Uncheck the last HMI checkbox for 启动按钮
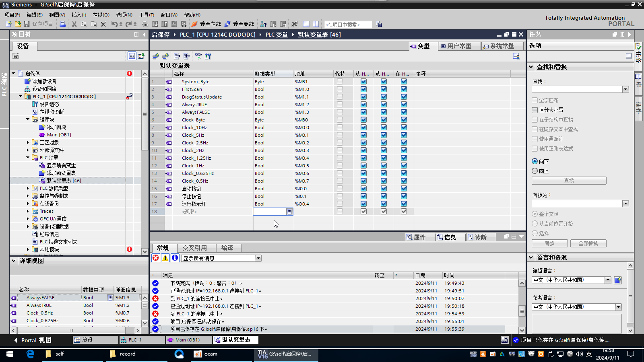644x362 pixels. [x=404, y=188]
